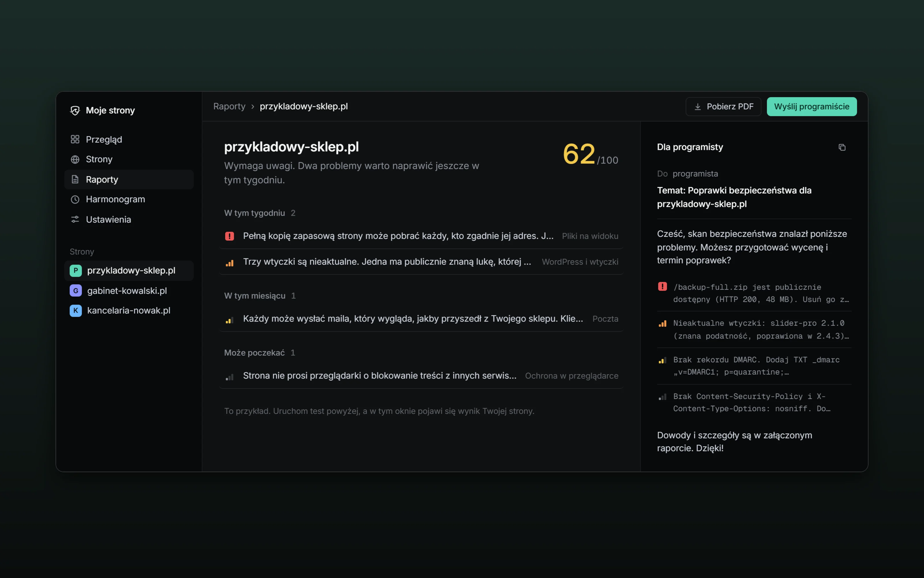Click red alert icon beside /backup-full.zip note
Image resolution: width=924 pixels, height=578 pixels.
(662, 286)
